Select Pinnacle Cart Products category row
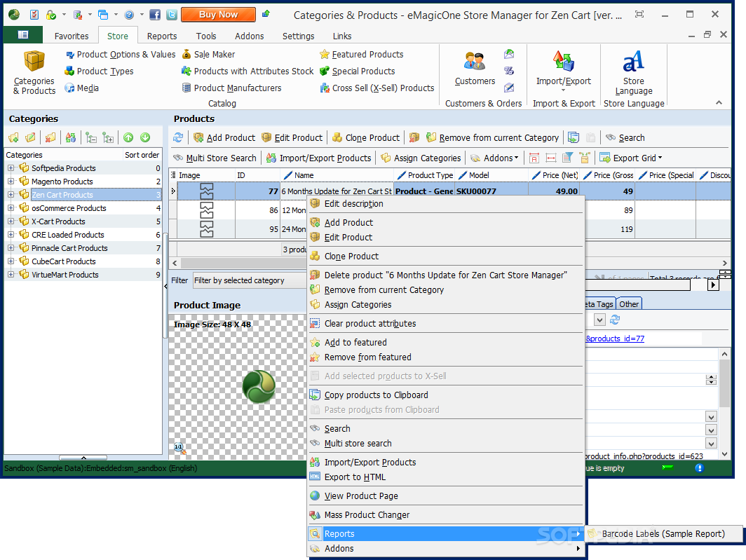 coord(83,248)
